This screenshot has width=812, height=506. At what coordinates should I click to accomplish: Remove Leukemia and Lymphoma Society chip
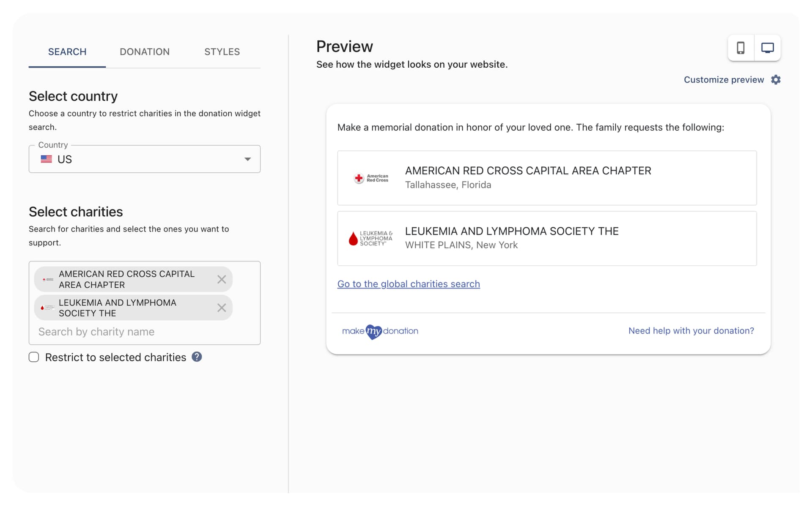coord(221,308)
